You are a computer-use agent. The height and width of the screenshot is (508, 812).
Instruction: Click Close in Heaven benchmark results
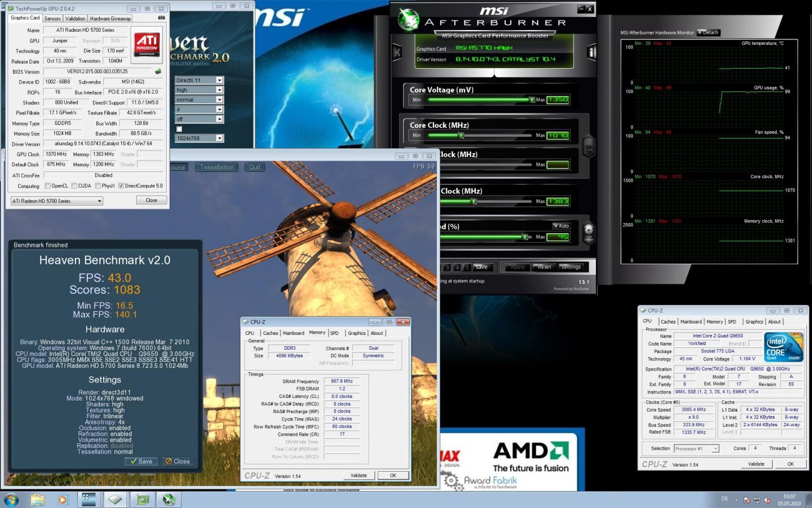tap(177, 461)
